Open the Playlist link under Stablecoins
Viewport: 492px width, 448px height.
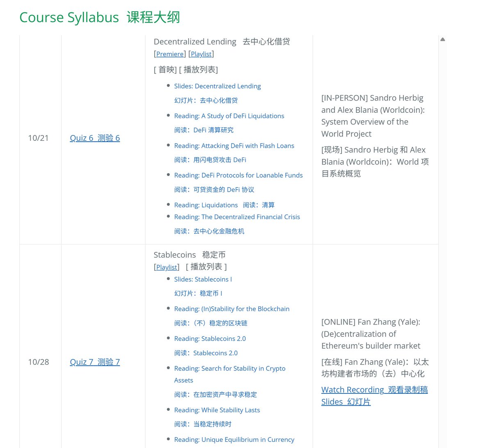pyautogui.click(x=166, y=267)
